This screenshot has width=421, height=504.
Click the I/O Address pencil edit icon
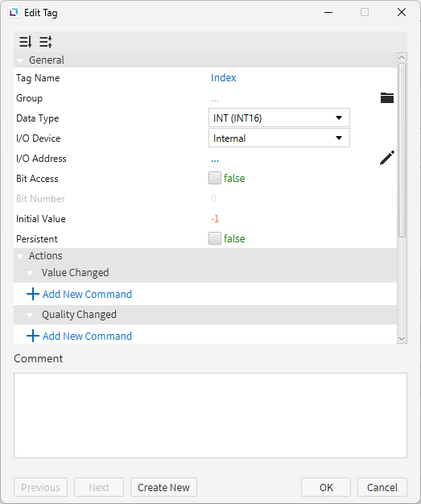tap(387, 158)
